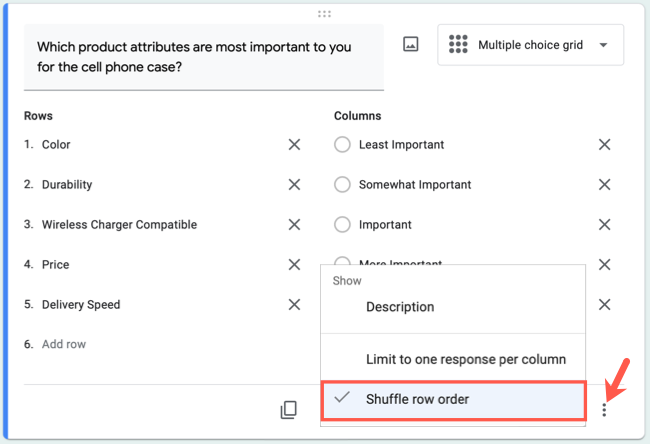
Task: Toggle the Shuffle row order option
Action: [x=453, y=399]
